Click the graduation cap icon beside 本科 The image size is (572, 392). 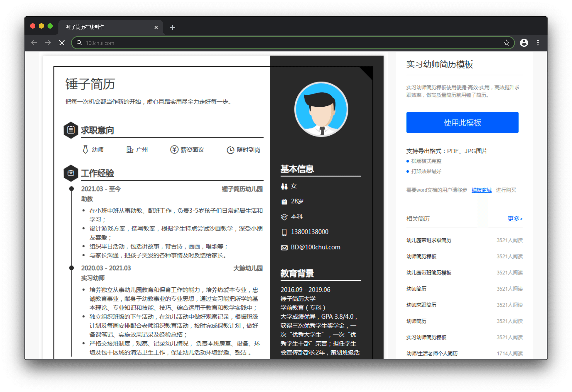tap(284, 217)
